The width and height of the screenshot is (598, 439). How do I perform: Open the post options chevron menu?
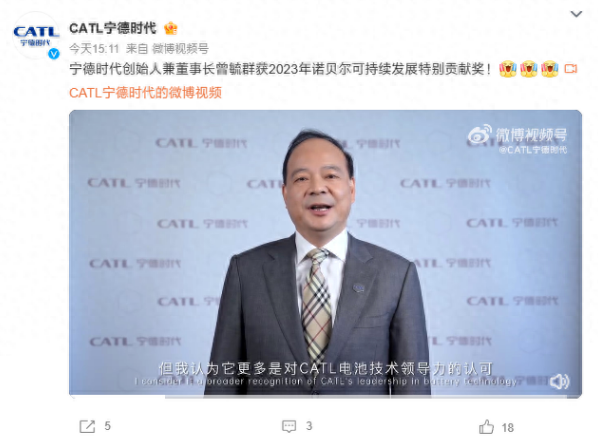click(576, 14)
